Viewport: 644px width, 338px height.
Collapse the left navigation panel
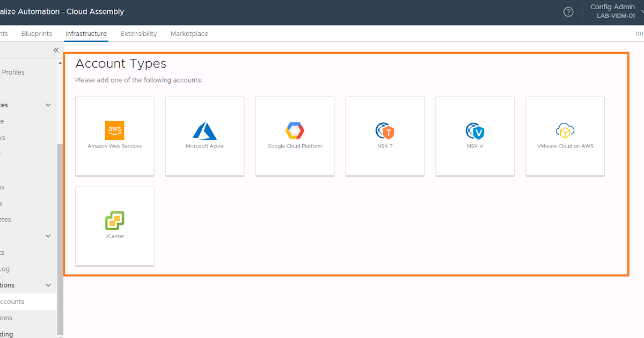[56, 50]
